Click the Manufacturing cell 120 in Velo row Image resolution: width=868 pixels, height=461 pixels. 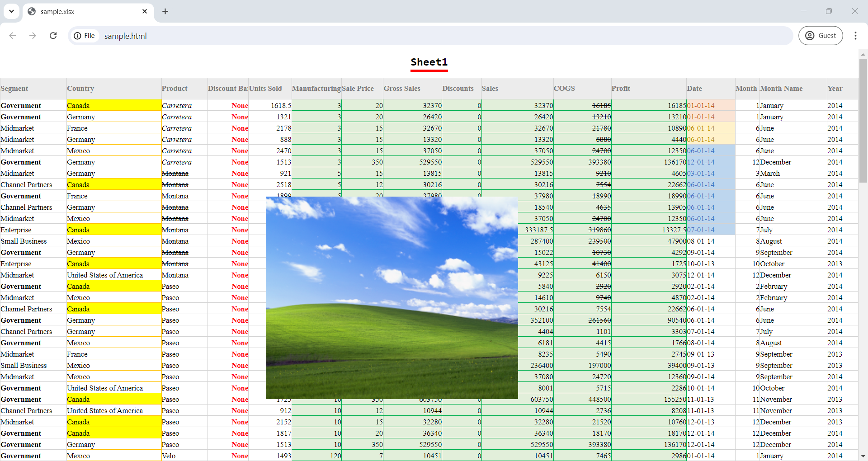(x=316, y=456)
